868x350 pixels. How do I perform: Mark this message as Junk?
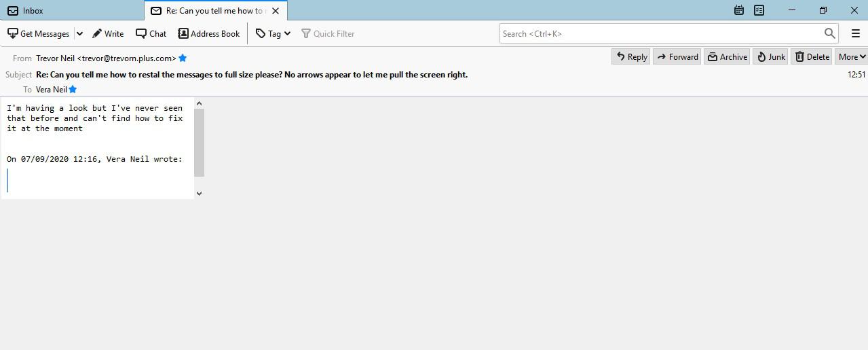click(x=770, y=57)
